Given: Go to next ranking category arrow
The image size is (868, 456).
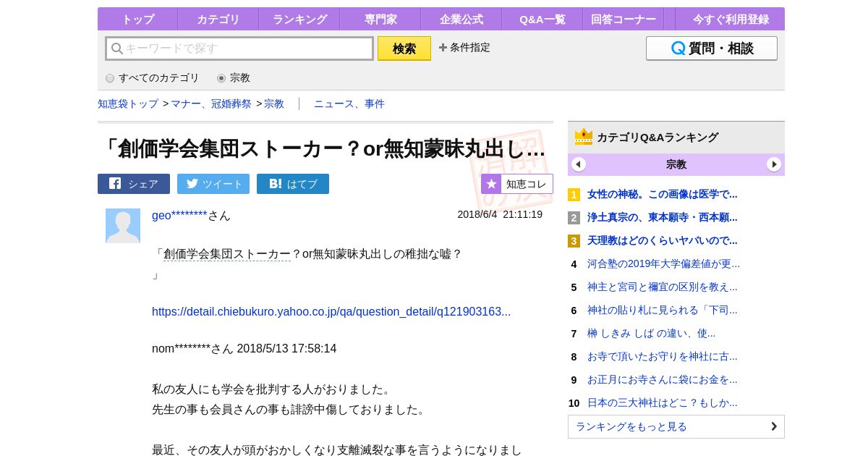Looking at the screenshot, I should (x=774, y=164).
